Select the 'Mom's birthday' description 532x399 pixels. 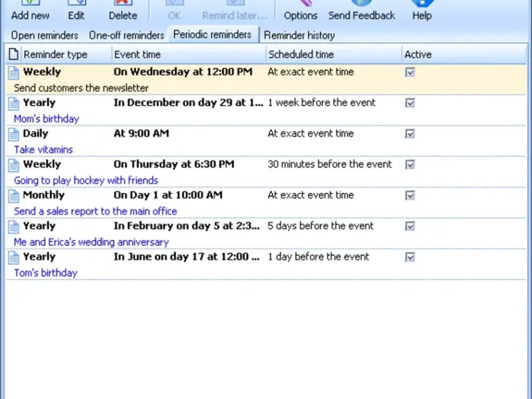click(47, 119)
